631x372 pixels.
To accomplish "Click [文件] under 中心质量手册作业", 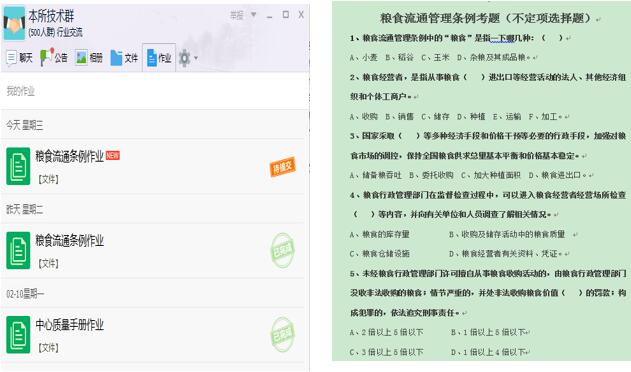I will pos(48,347).
